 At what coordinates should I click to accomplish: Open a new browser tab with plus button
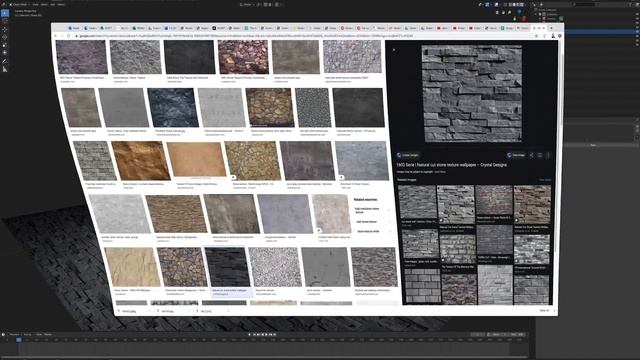(x=551, y=28)
